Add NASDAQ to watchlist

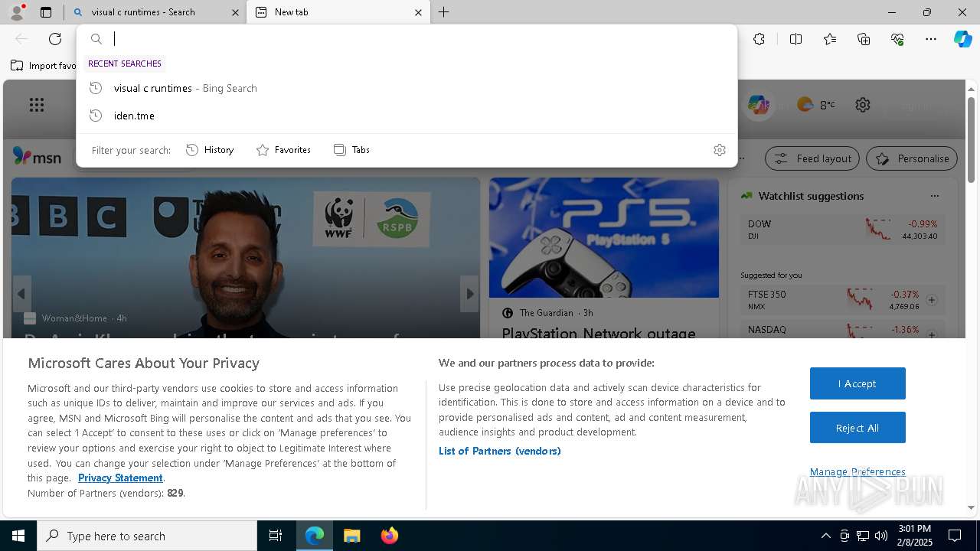tap(932, 334)
